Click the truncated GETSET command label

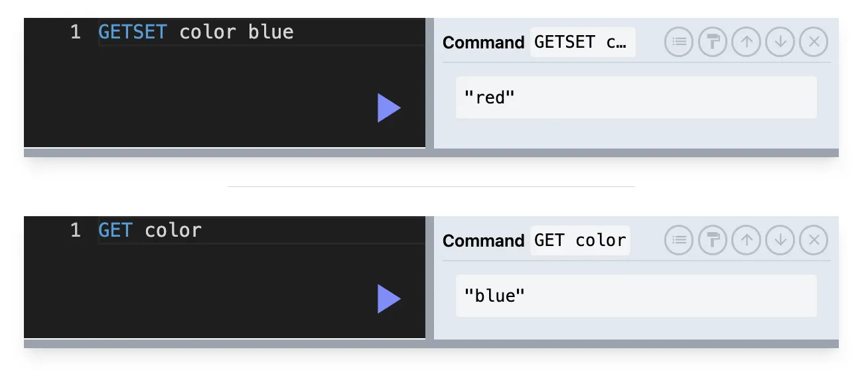point(583,42)
